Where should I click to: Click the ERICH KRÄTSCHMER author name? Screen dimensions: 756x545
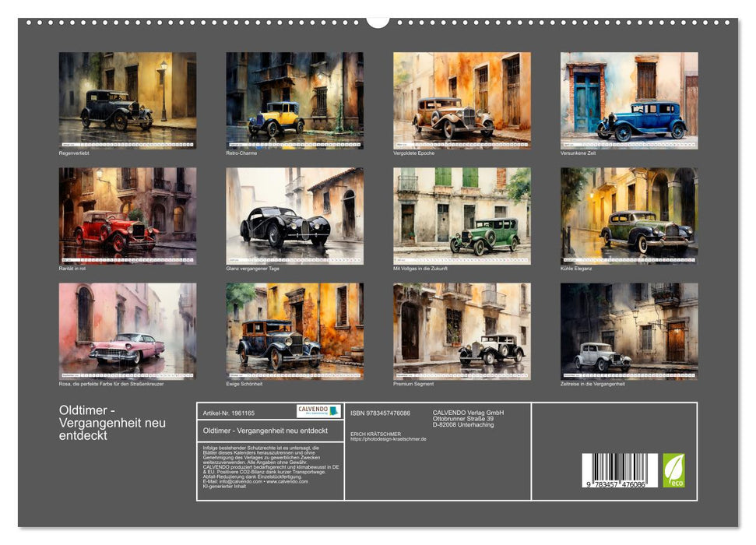(x=378, y=432)
